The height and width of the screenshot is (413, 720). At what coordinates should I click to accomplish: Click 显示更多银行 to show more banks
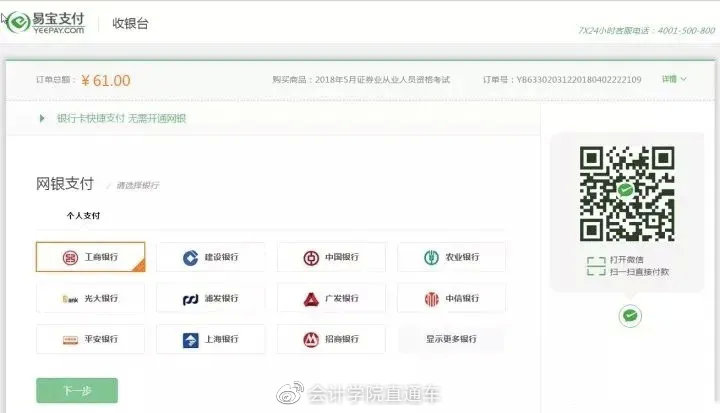(451, 339)
